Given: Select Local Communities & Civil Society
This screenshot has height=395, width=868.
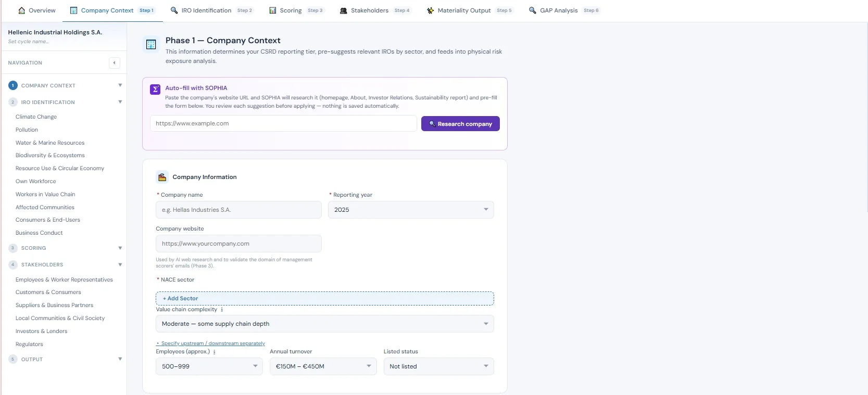Looking at the screenshot, I should (x=60, y=318).
